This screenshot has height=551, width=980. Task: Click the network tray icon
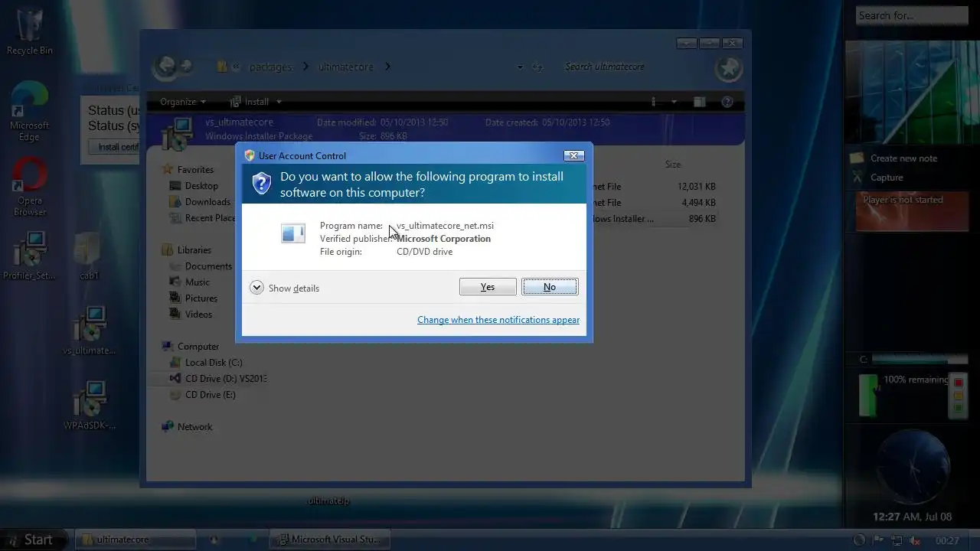coord(896,540)
